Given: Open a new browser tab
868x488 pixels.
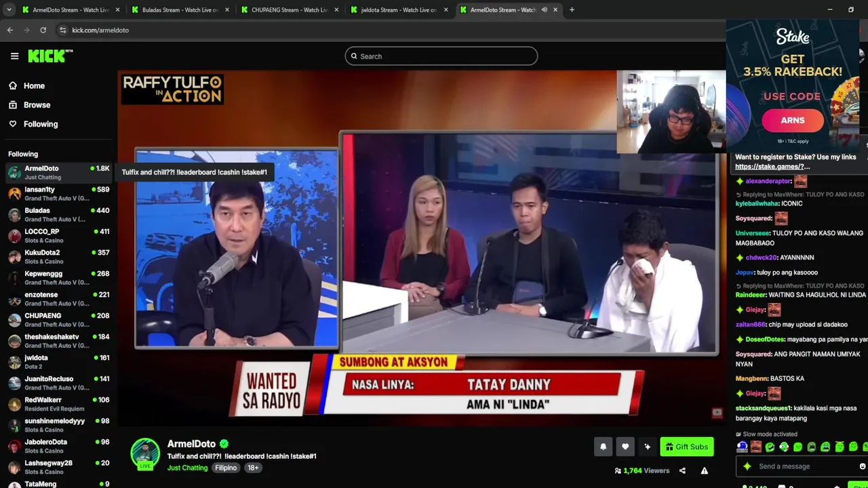Looking at the screenshot, I should [x=572, y=9].
